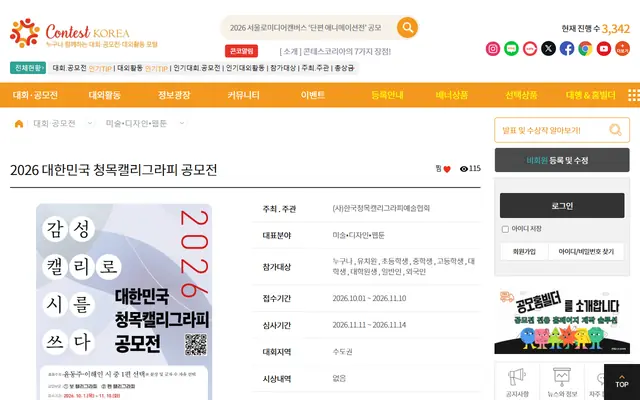
Task: Click the green 전체현황 button
Action: (x=28, y=68)
